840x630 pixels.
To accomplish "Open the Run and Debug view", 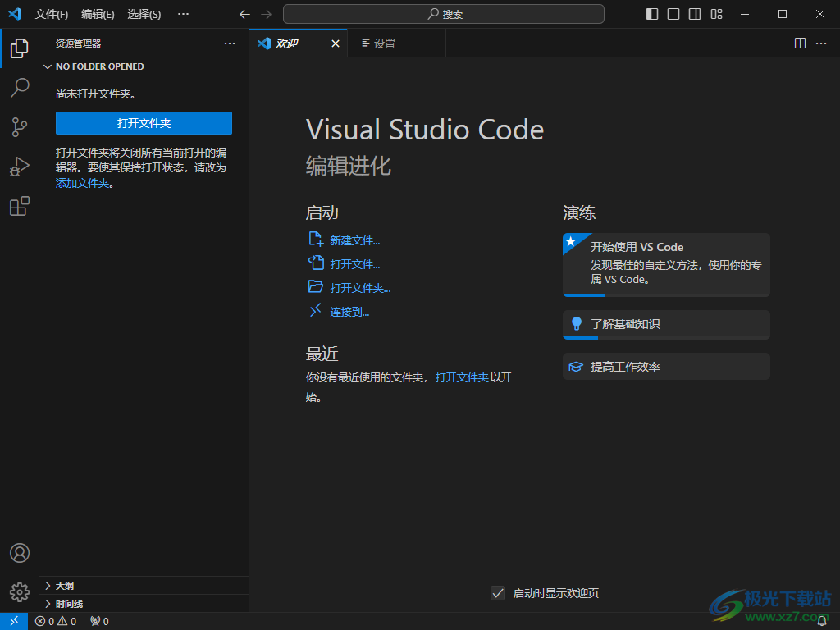I will [20, 167].
